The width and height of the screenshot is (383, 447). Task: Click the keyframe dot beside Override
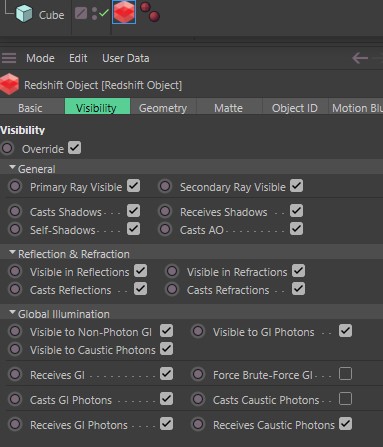point(7,148)
